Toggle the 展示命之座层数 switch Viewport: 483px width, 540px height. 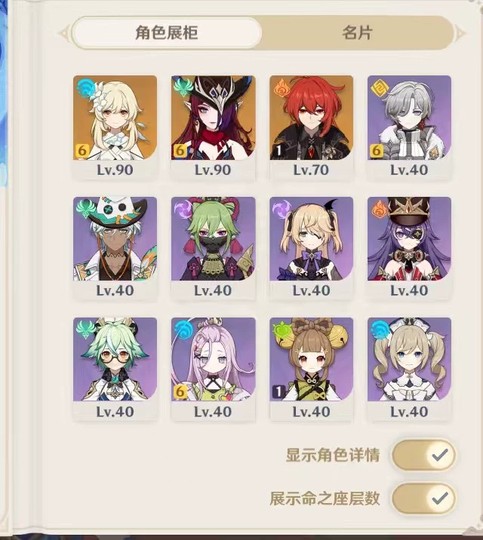coord(423,498)
